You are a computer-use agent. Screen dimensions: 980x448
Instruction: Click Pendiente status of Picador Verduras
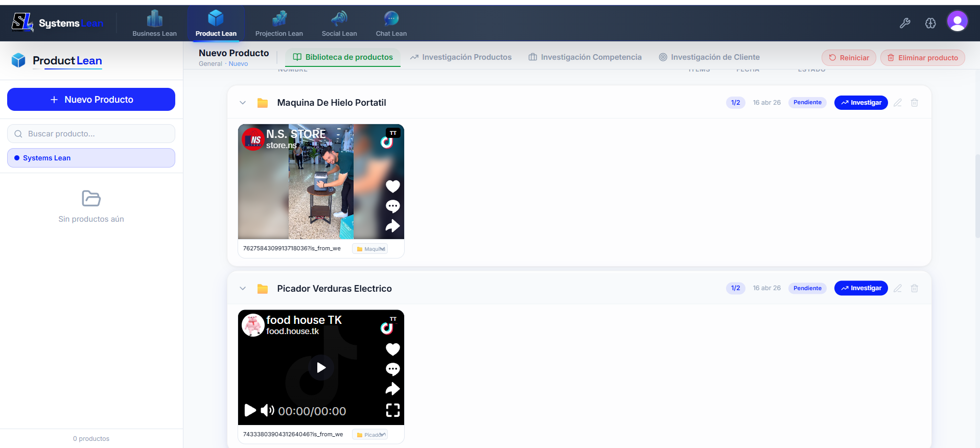[x=807, y=288]
